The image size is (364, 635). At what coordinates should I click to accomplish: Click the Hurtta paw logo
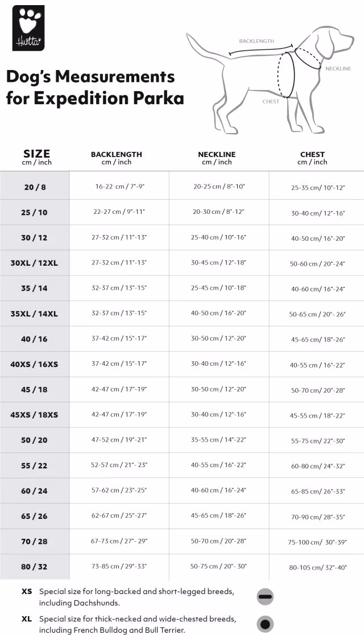click(x=28, y=29)
